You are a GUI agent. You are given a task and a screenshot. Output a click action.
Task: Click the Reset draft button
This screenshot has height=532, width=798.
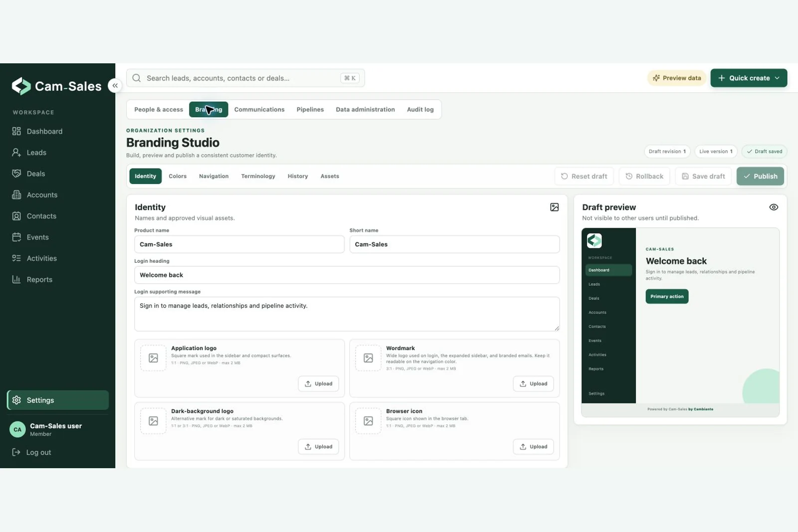tap(584, 176)
